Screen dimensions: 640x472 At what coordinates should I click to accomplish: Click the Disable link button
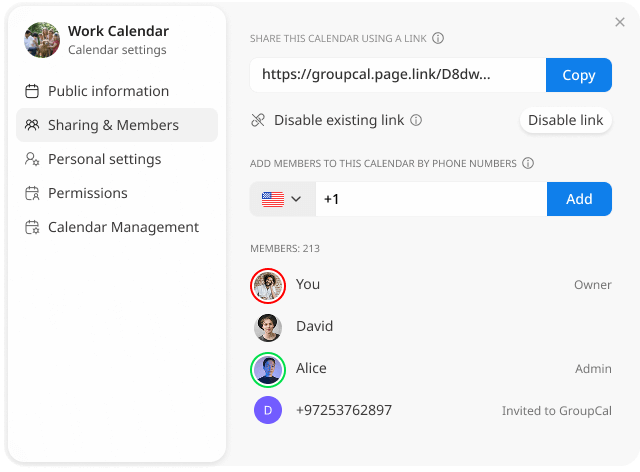point(566,120)
